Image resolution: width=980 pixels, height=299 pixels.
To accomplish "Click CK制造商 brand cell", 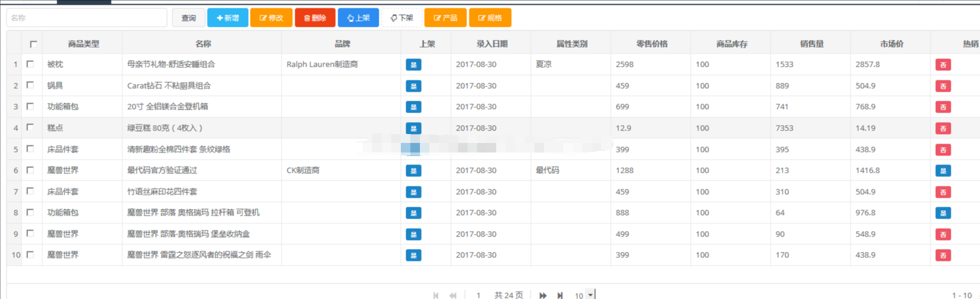I will [303, 170].
